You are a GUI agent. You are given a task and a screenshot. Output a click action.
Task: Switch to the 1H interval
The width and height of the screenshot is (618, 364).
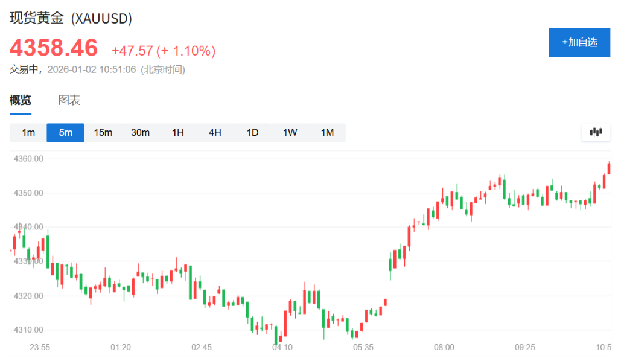(x=177, y=132)
